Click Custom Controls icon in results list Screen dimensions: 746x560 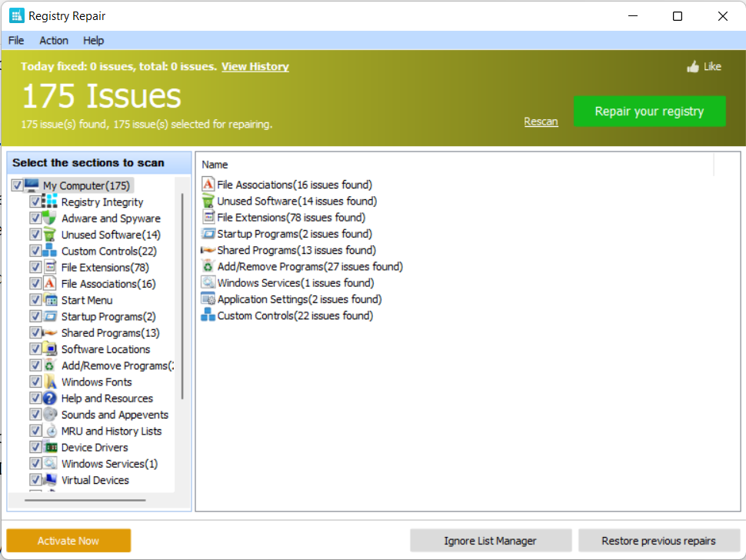point(208,315)
